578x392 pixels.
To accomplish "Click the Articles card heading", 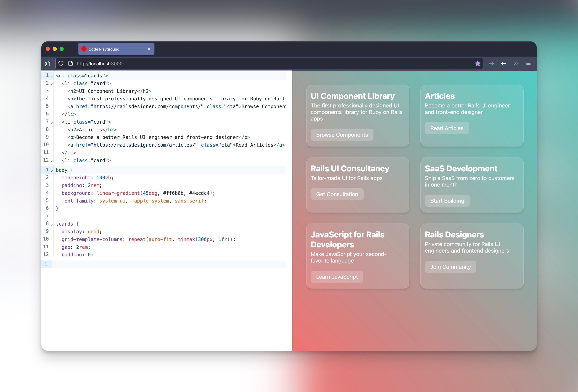I will click(x=440, y=96).
